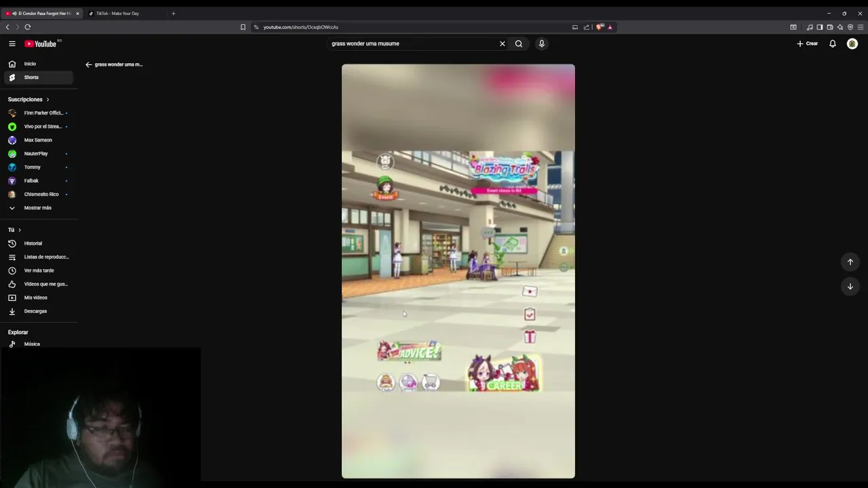Open the YouTube guide hamburger menu
The image size is (868, 488).
click(12, 43)
